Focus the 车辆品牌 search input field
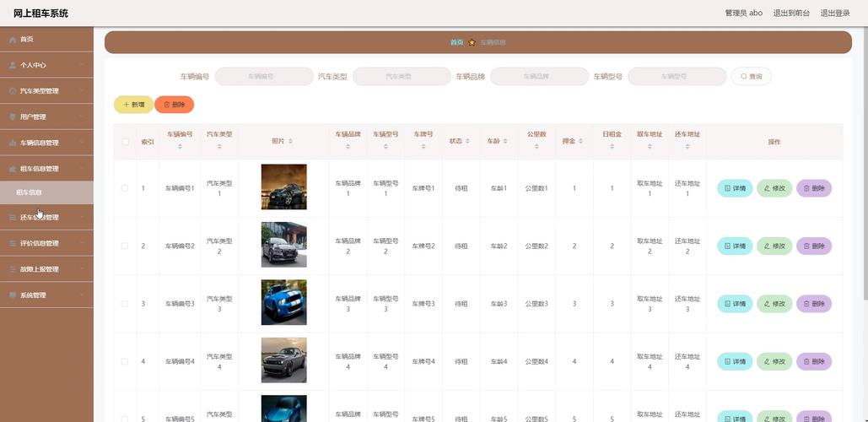Screen dimensions: 868x422 (539, 77)
